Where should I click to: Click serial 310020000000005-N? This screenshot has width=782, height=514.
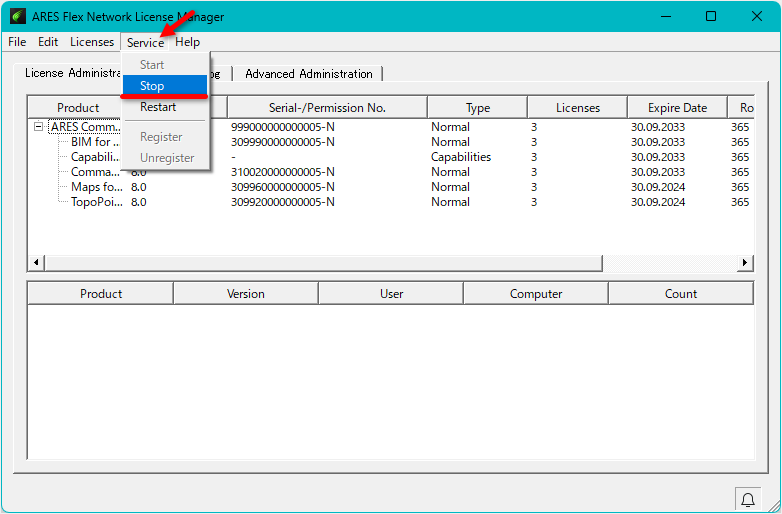[x=282, y=171]
